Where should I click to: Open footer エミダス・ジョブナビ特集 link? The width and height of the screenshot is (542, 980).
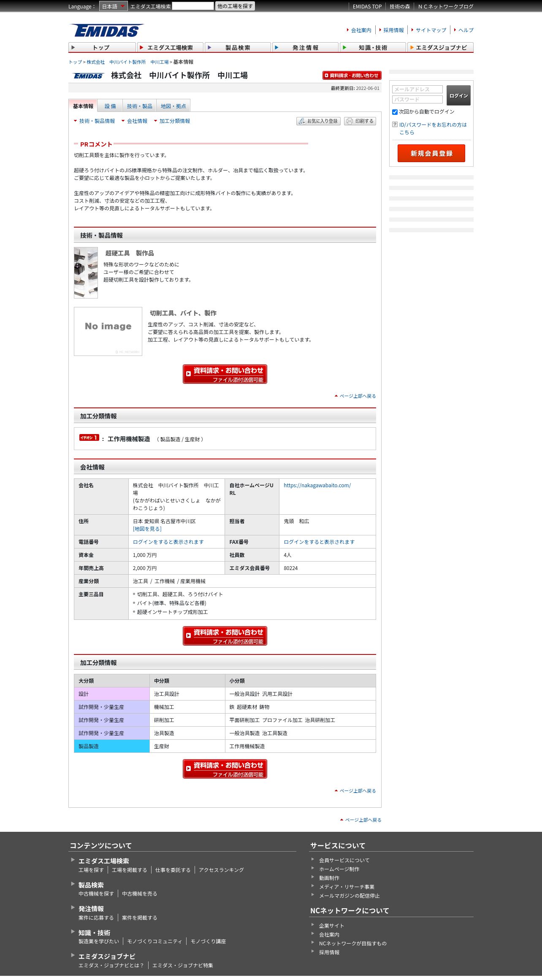pyautogui.click(x=182, y=965)
